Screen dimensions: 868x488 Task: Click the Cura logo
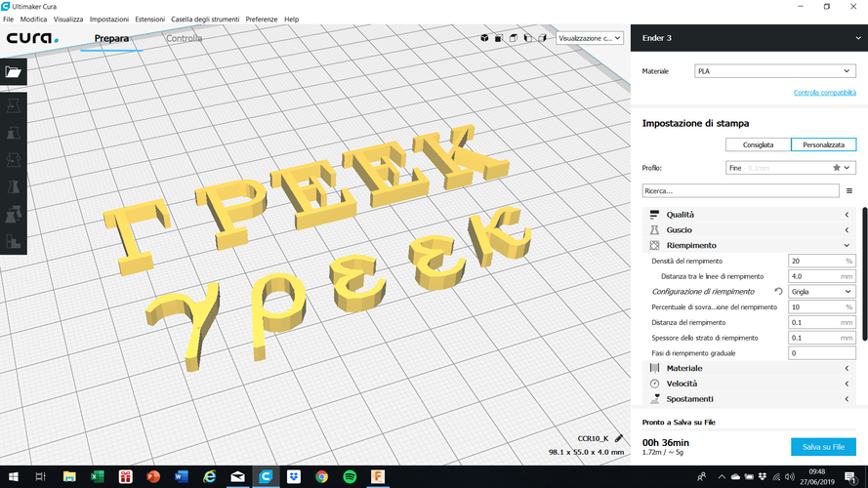click(x=32, y=38)
